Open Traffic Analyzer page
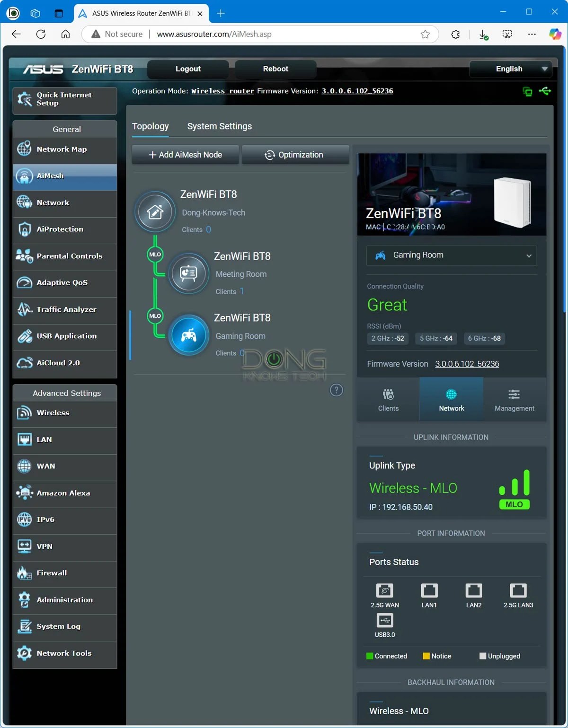The width and height of the screenshot is (568, 728). point(65,310)
